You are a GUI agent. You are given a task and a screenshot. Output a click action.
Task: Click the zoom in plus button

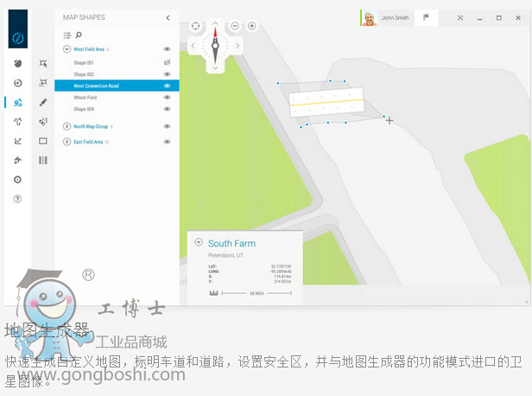(x=251, y=26)
